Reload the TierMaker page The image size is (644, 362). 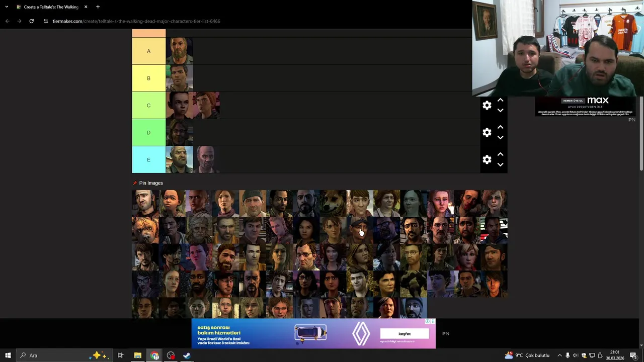[x=31, y=21]
